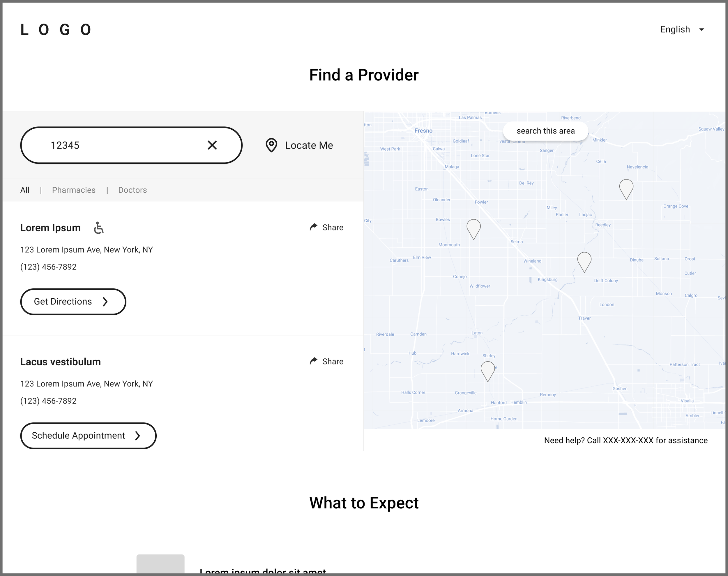Select map pin near Navelencia

(x=626, y=188)
